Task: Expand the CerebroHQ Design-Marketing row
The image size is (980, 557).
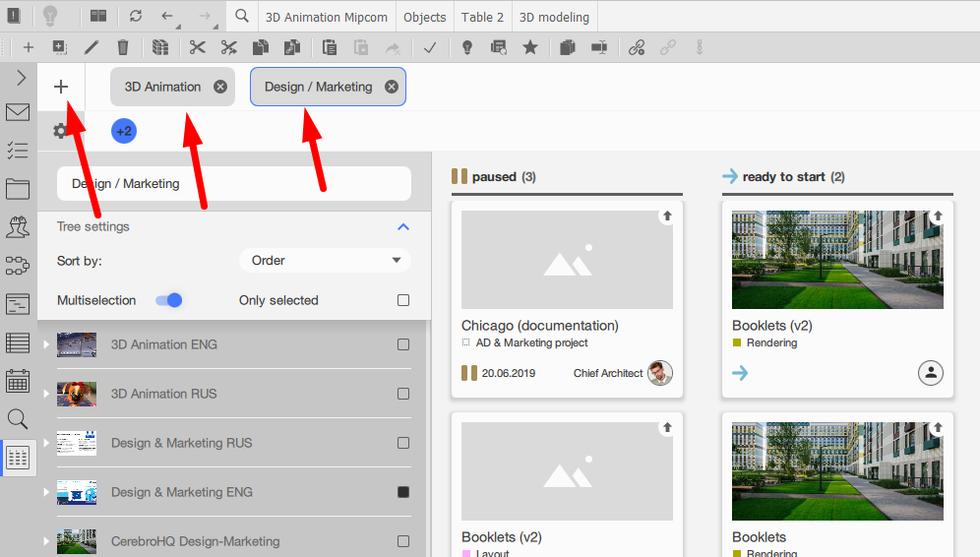Action: (46, 541)
